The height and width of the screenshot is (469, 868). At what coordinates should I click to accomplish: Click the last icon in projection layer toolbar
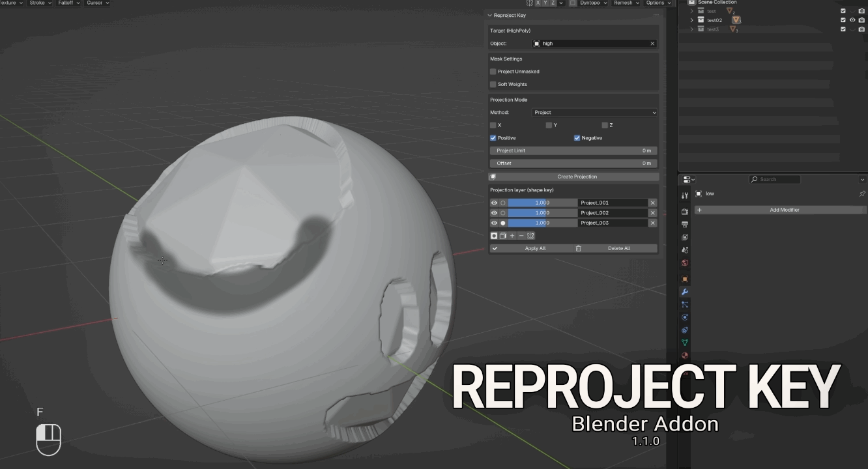click(530, 236)
